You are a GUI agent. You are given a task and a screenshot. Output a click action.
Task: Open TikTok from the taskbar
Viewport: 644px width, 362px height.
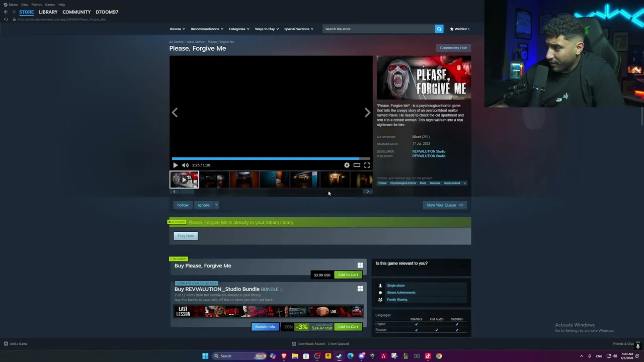[x=428, y=356]
